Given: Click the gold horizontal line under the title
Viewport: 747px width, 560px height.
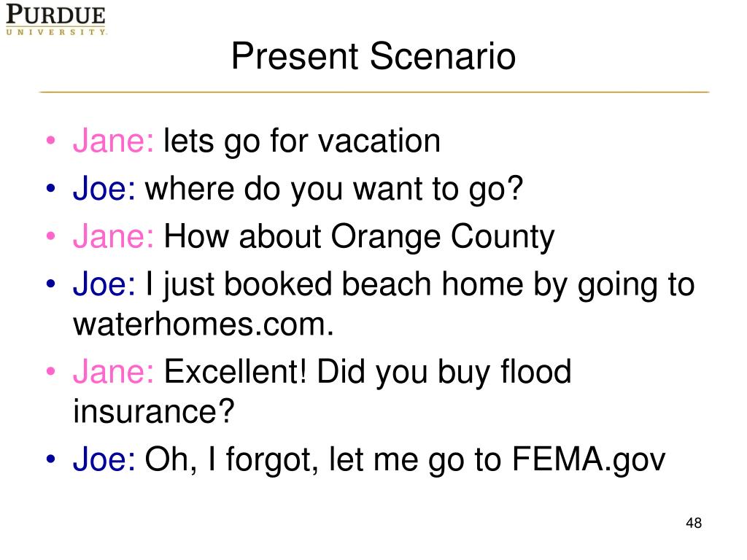Looking at the screenshot, I should click(374, 92).
